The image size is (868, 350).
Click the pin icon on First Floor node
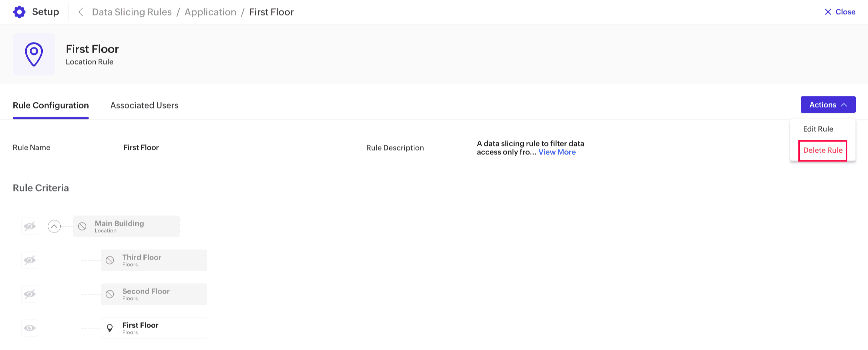coord(110,328)
